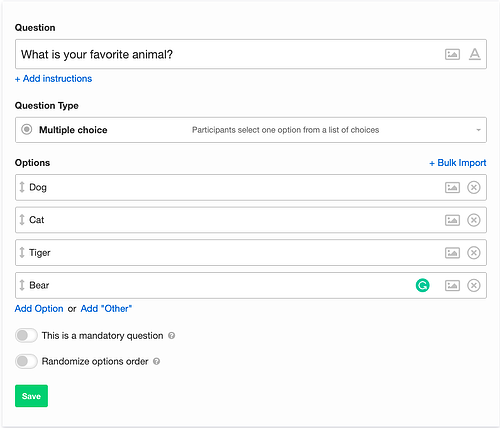
Task: Enable the mandatory question toggle
Action: click(26, 335)
